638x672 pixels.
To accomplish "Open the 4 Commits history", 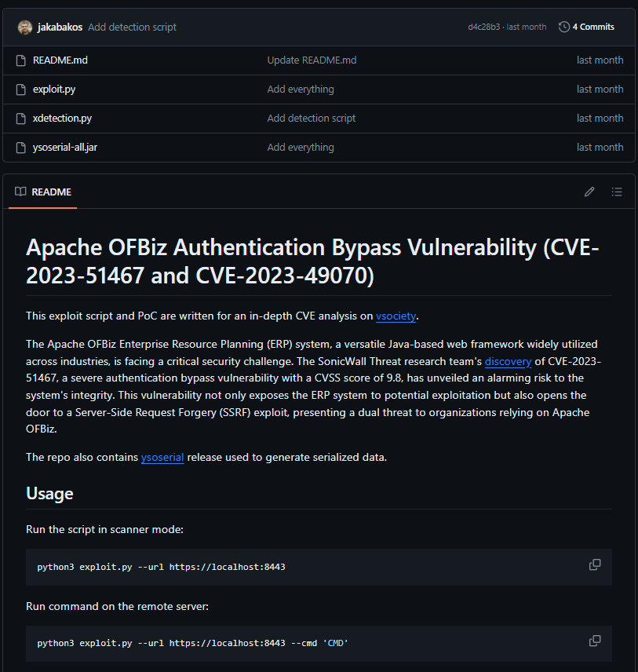I will (586, 27).
